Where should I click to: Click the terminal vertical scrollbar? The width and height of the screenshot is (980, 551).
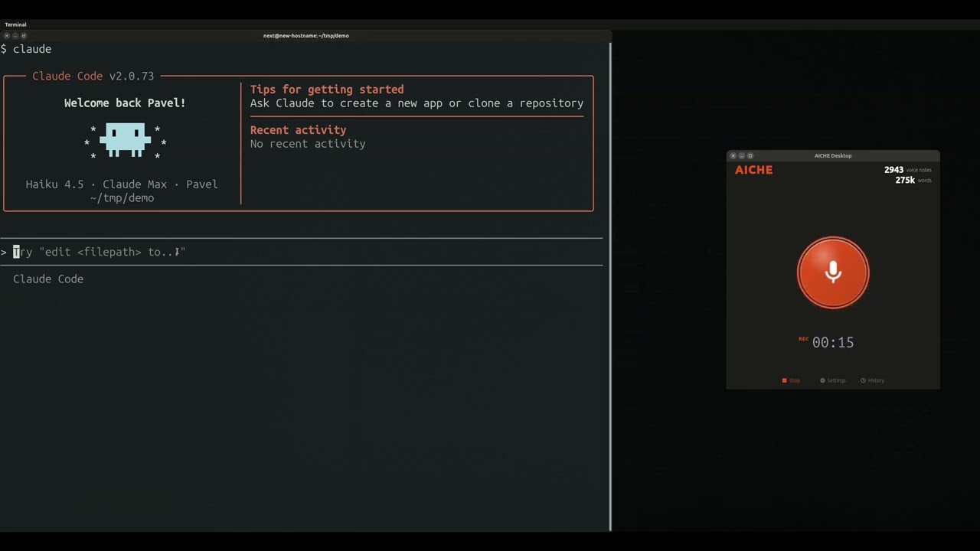[610, 286]
